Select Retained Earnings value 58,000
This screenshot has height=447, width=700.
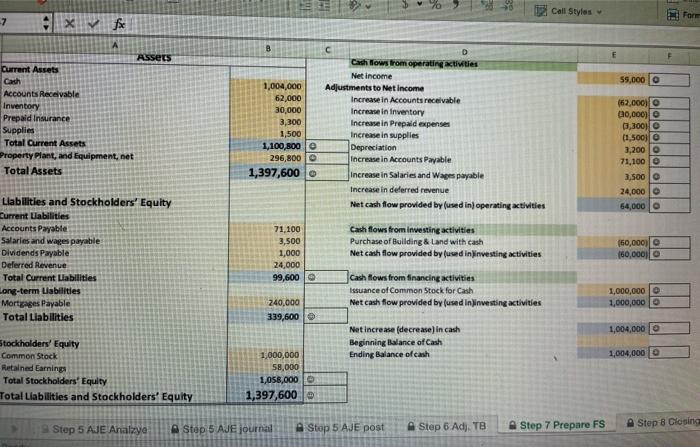265,367
